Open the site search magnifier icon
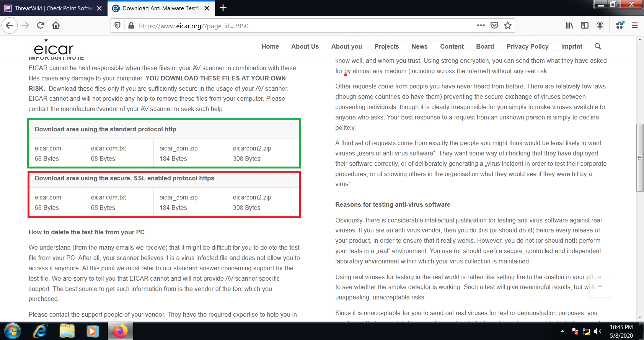 (598, 46)
